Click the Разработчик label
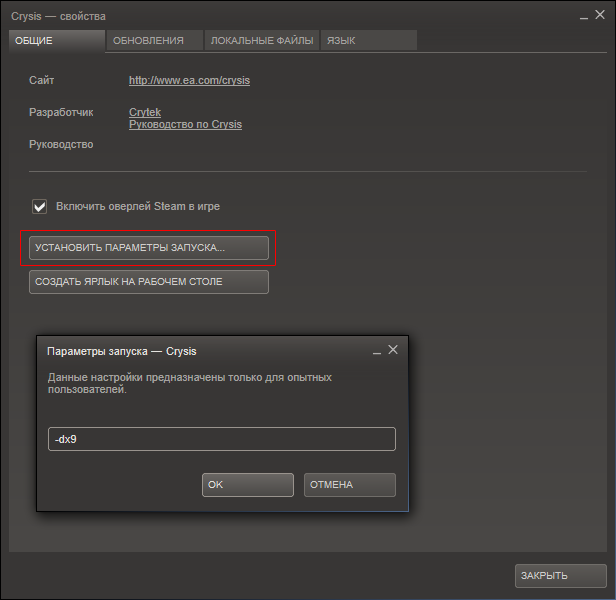The image size is (616, 600). coord(61,112)
